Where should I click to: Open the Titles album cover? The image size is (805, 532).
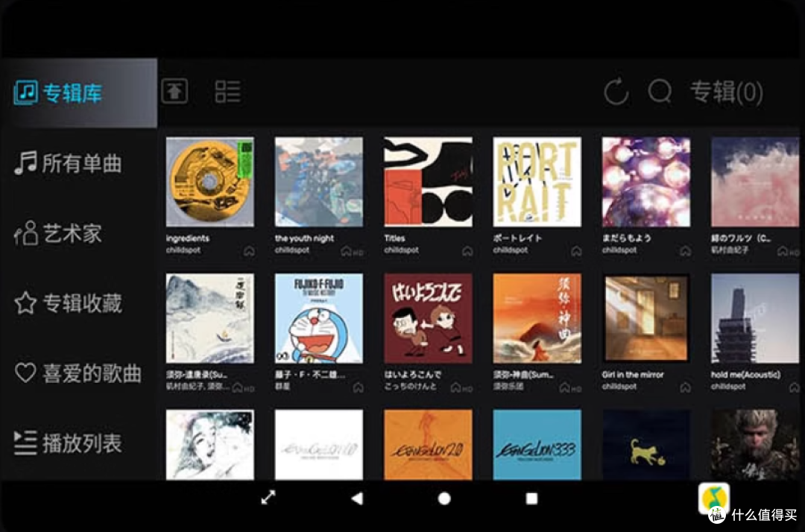pyautogui.click(x=428, y=182)
